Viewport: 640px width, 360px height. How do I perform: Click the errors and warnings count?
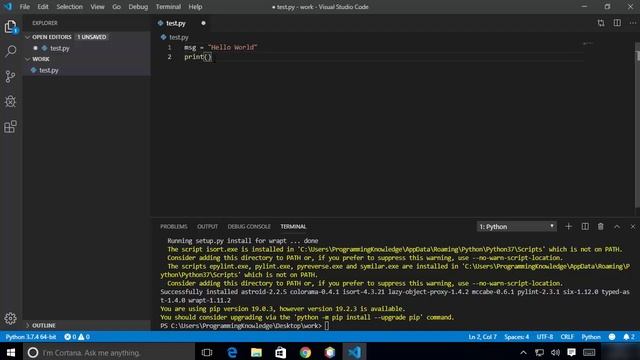coord(77,337)
